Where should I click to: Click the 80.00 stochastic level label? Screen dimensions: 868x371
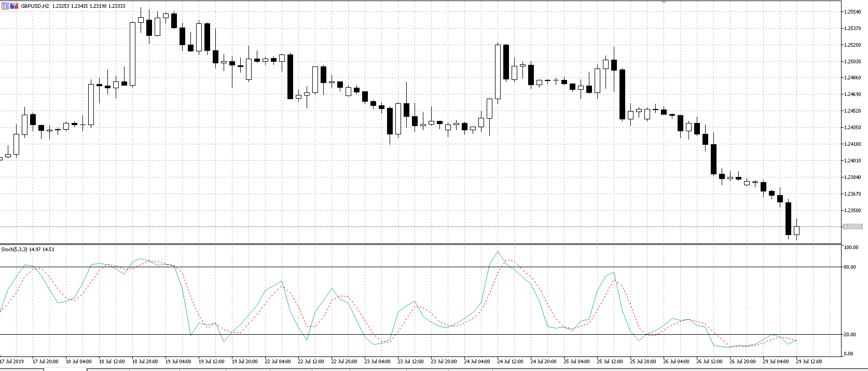(850, 267)
